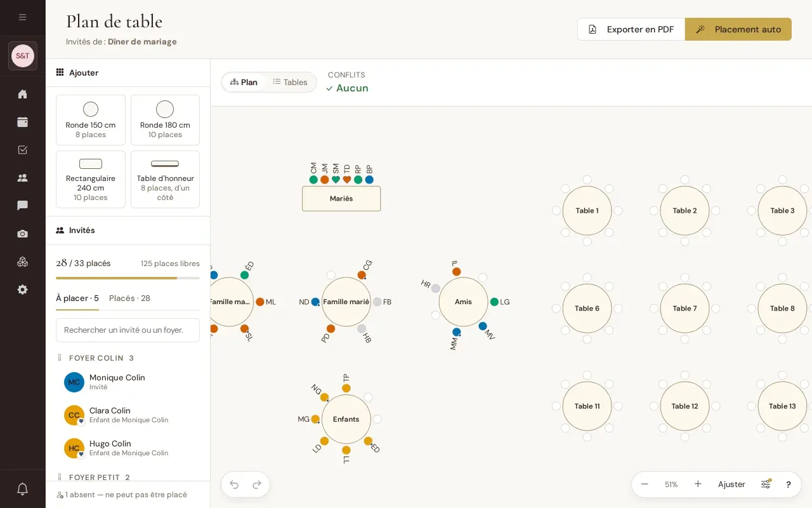
Task: Go to the home icon in sidebar
Action: (23, 94)
